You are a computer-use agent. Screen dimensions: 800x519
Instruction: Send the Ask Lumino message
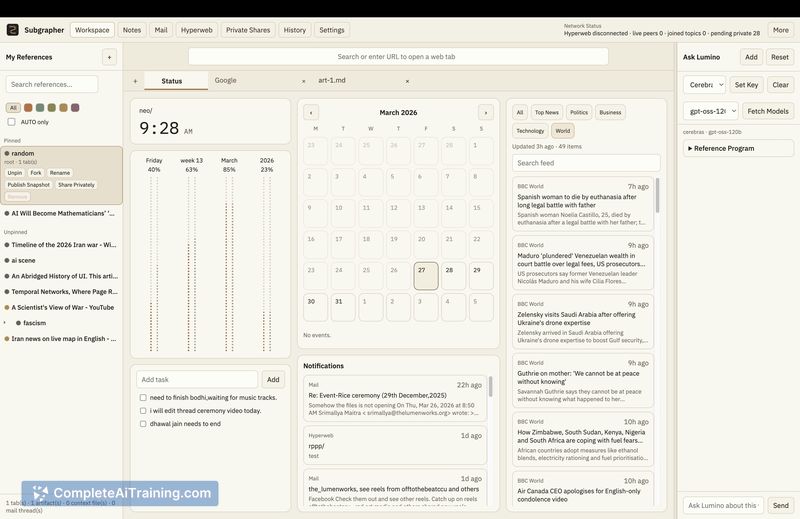pyautogui.click(x=781, y=505)
